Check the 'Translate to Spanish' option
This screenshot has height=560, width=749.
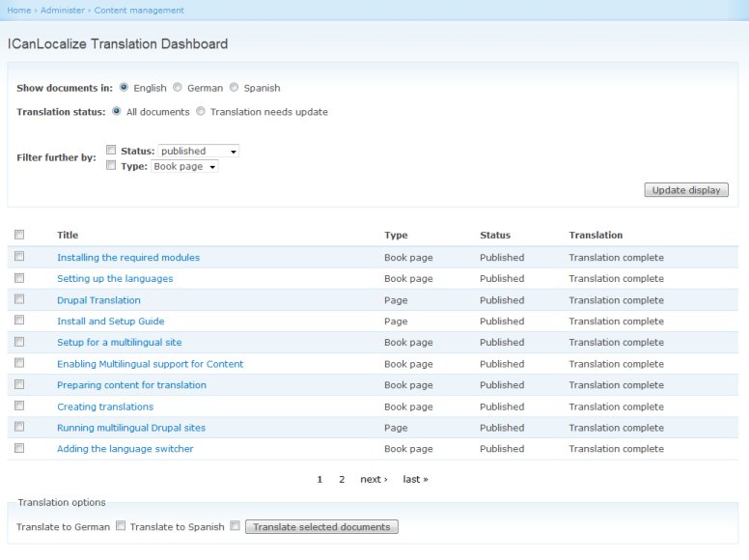pos(235,526)
